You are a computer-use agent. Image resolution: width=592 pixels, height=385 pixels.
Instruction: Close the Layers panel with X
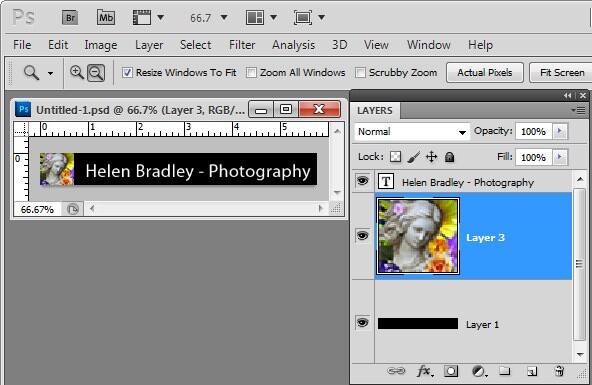click(583, 95)
